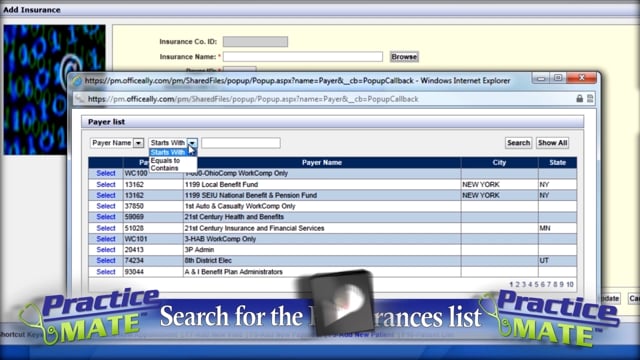This screenshot has width=640, height=360.
Task: Go to page 2 of payer list
Action: [x=517, y=284]
